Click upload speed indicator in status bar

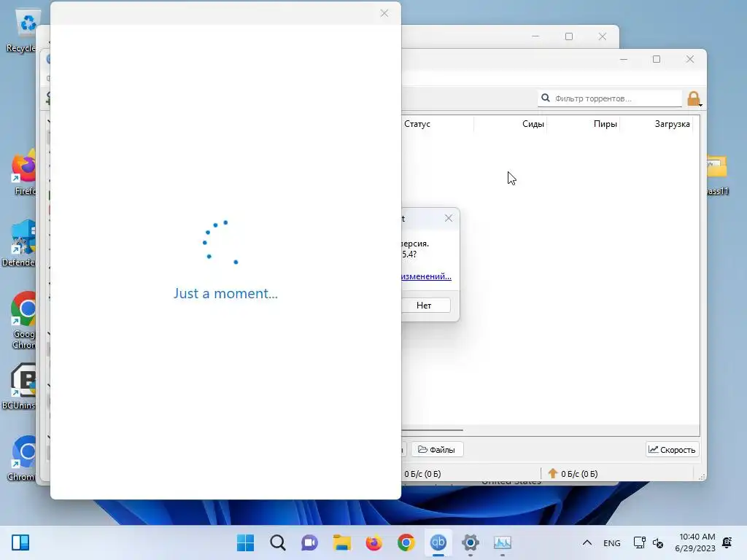[x=573, y=474]
